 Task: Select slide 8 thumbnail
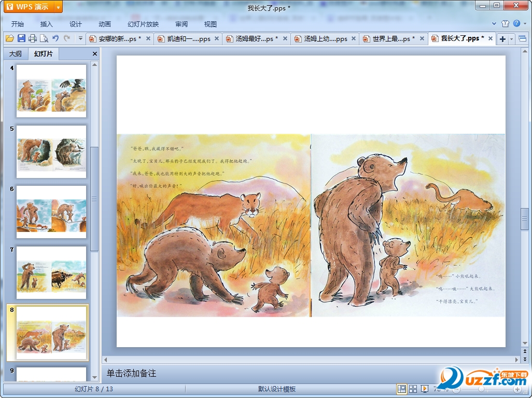click(51, 333)
